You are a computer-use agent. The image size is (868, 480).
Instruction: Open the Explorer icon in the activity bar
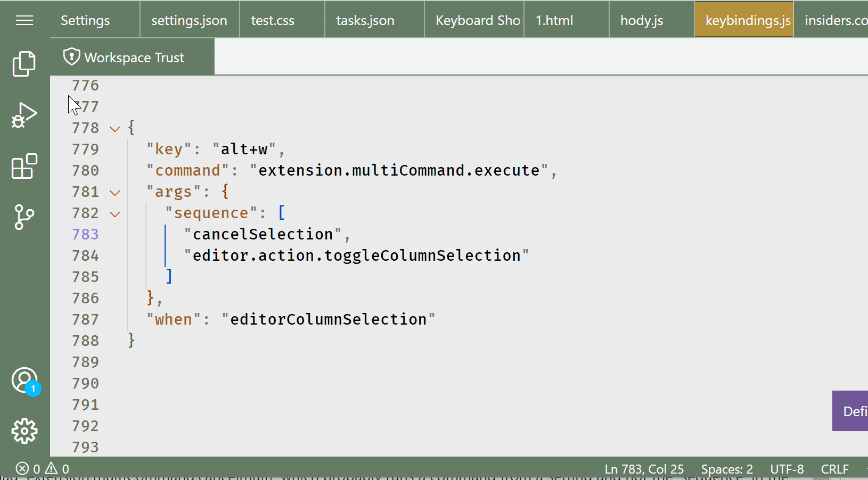click(x=24, y=63)
